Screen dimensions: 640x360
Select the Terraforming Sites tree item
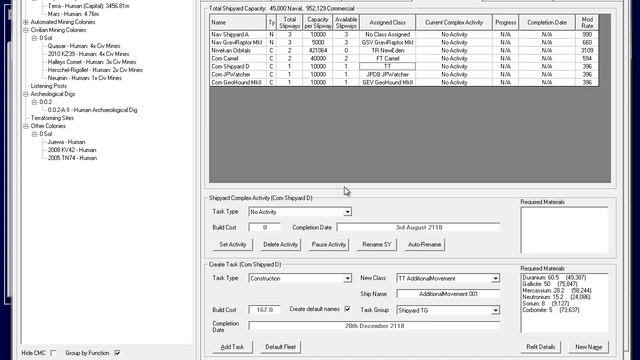[x=52, y=118]
